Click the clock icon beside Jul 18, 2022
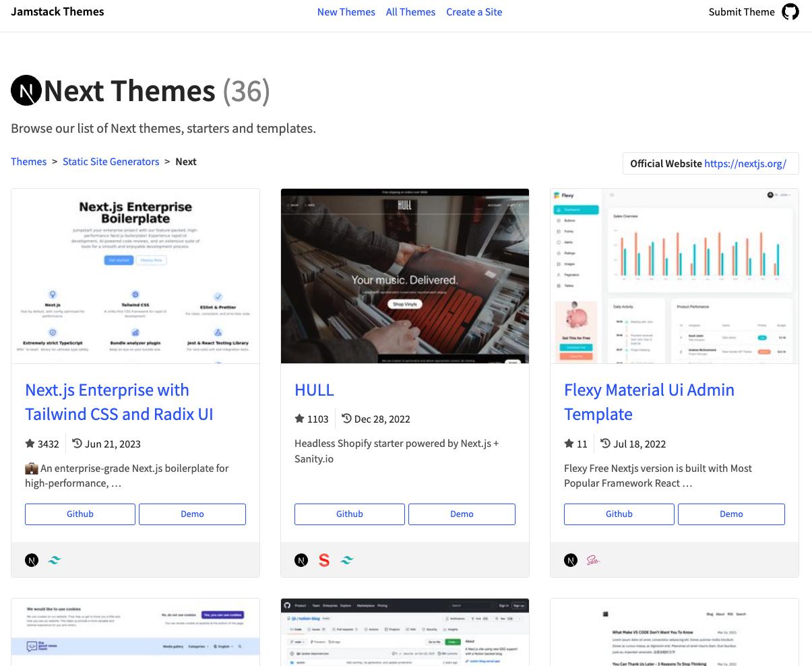The image size is (812, 666). 605,444
